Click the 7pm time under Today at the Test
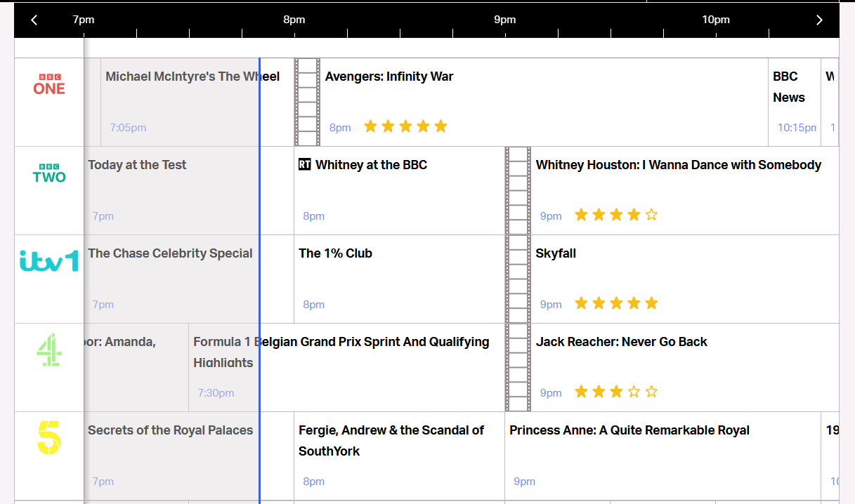Screen dimensions: 855x504 tap(103, 216)
